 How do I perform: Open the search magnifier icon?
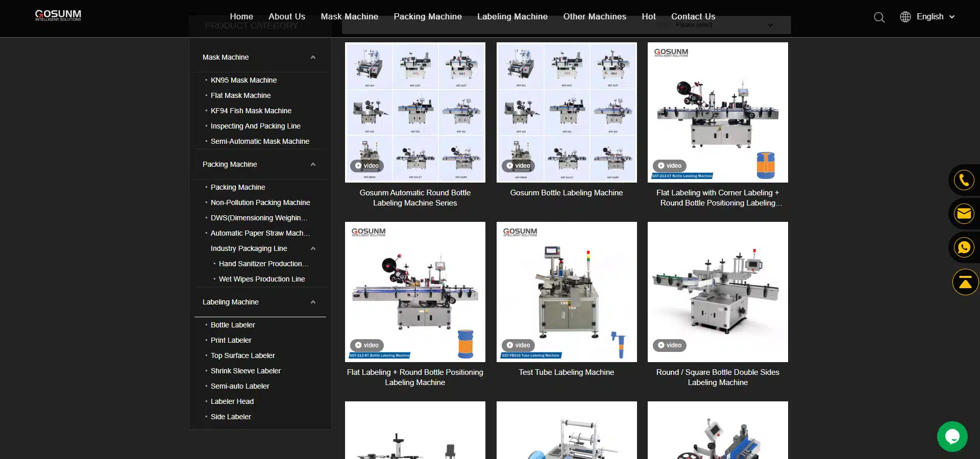pyautogui.click(x=879, y=17)
